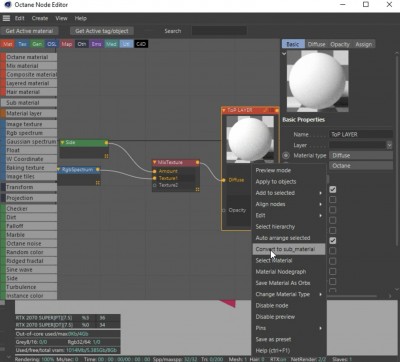The height and width of the screenshot is (362, 400).
Task: Uncheck the second checked checkbox in properties
Action: [x=332, y=240]
